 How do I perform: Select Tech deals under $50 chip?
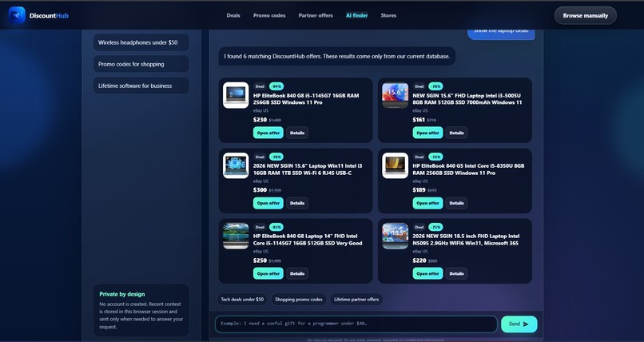point(242,300)
